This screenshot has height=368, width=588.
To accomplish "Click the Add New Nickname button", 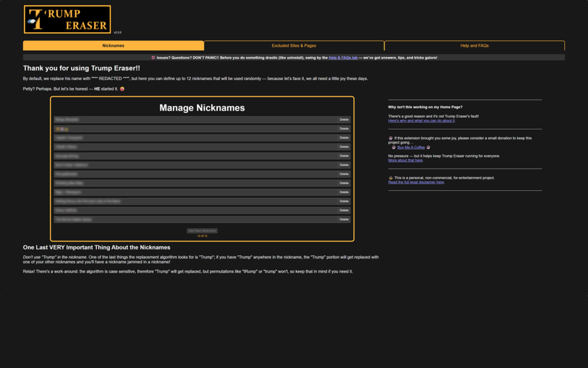I will [x=202, y=231].
